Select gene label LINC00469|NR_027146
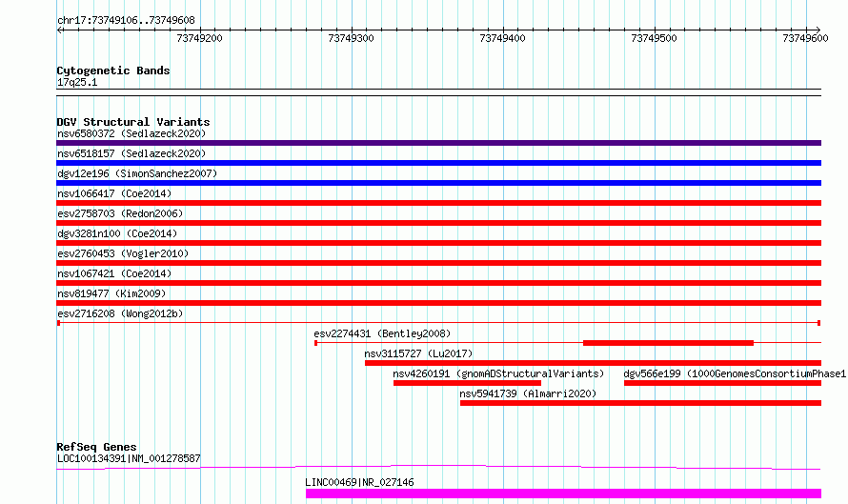 pyautogui.click(x=359, y=482)
